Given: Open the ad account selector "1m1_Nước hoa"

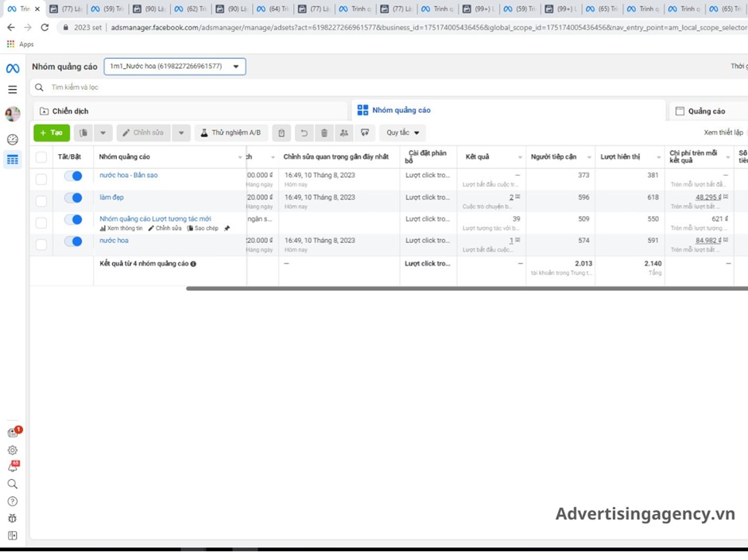Looking at the screenshot, I should pyautogui.click(x=175, y=66).
